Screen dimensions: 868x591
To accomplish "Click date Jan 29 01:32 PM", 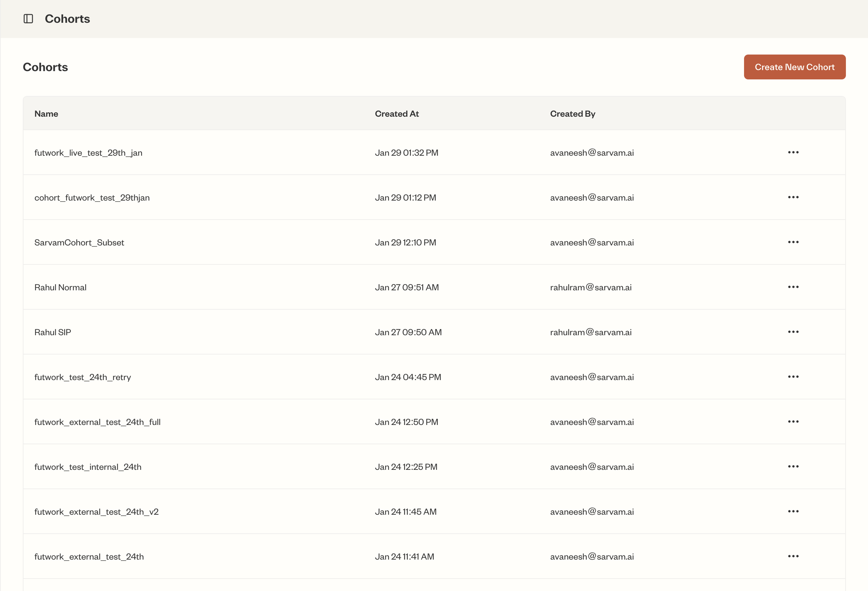I will pyautogui.click(x=406, y=153).
